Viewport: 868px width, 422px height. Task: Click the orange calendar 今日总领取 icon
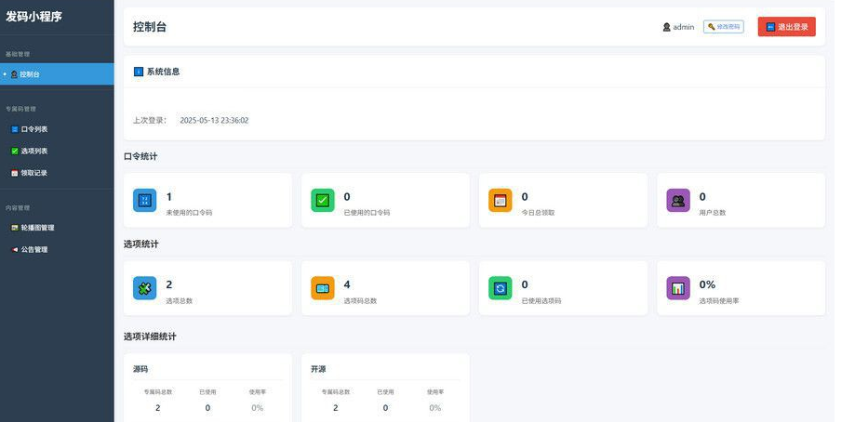500,200
